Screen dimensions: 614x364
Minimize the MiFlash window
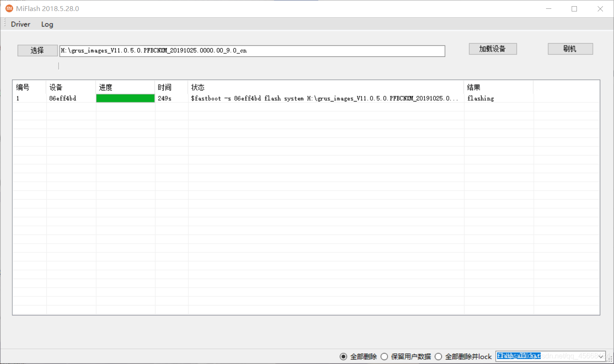click(x=549, y=9)
